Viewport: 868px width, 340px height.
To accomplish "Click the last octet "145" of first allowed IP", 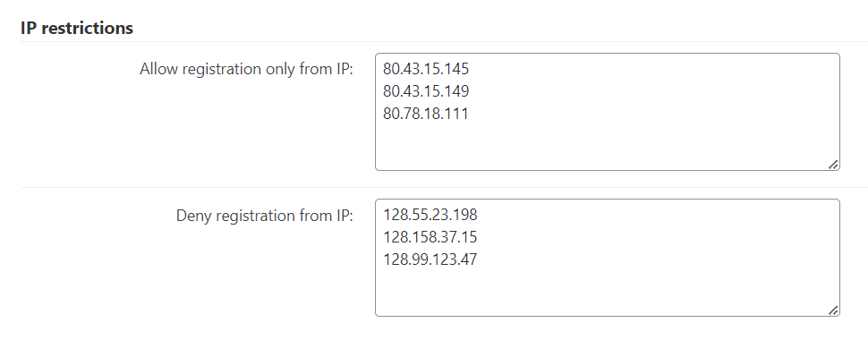I will 457,69.
